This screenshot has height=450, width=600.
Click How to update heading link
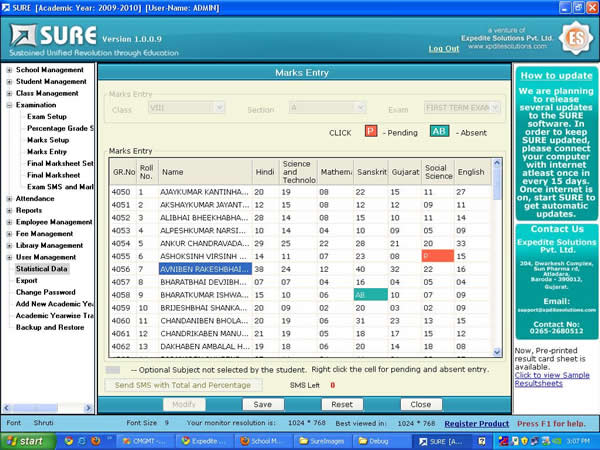556,76
